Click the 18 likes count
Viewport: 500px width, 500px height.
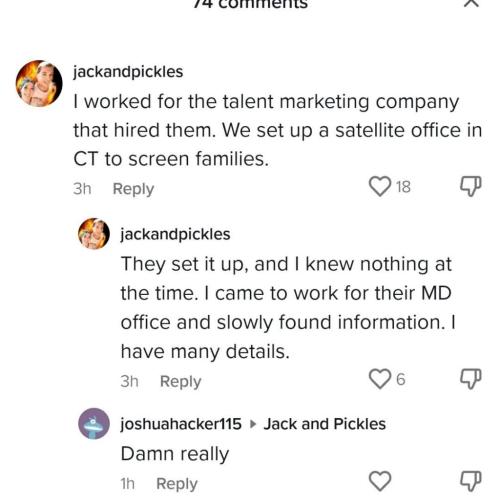click(x=403, y=187)
